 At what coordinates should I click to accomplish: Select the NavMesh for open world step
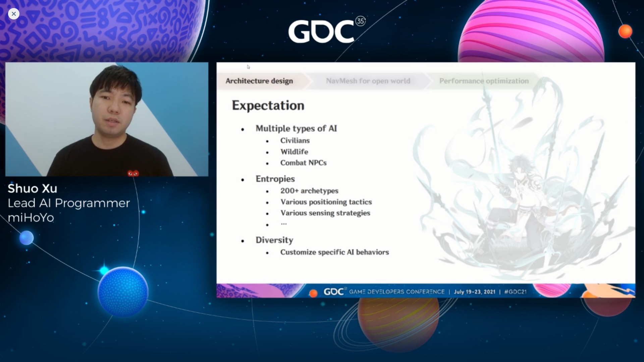[368, 81]
